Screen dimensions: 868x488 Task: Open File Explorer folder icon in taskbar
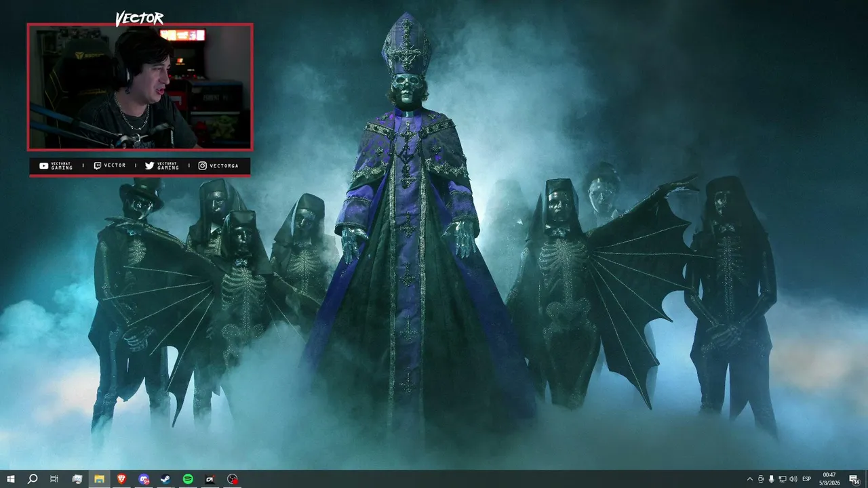99,479
